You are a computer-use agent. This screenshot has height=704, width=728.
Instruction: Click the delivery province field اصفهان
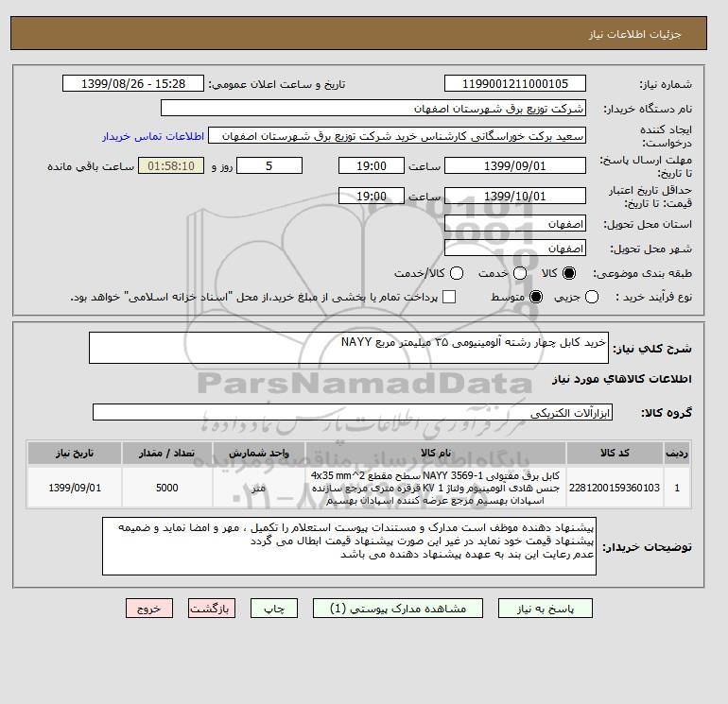[515, 224]
